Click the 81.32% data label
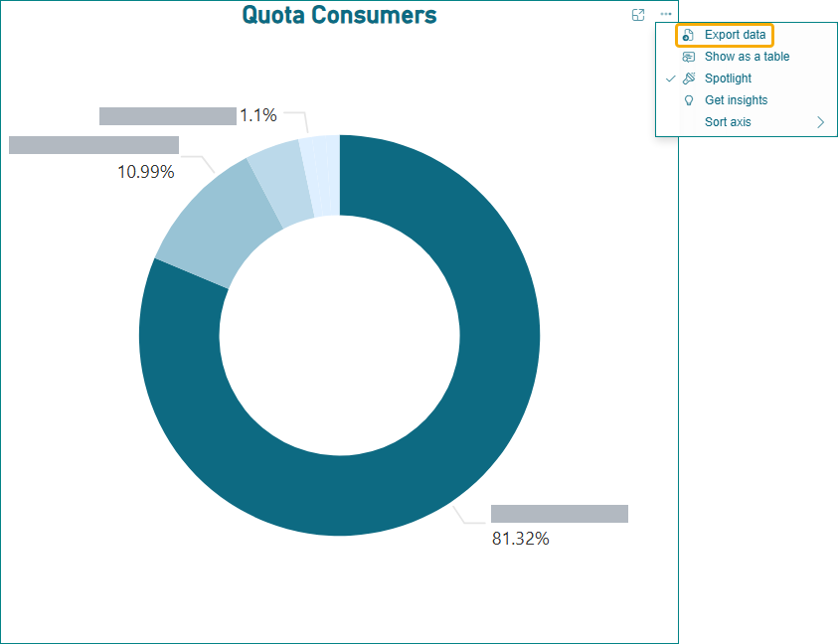The height and width of the screenshot is (644, 838). [521, 539]
